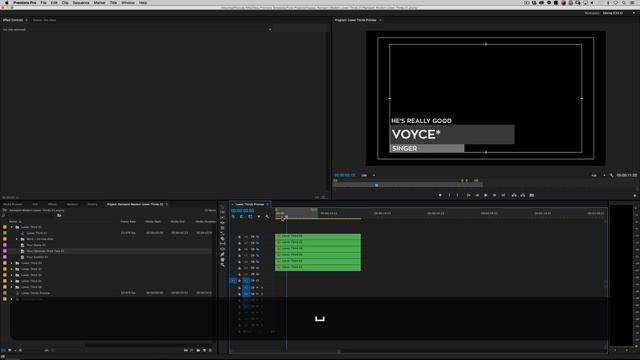Switch to the Media Browser tab
Screen dimensions: 640x360
[x=13, y=204]
